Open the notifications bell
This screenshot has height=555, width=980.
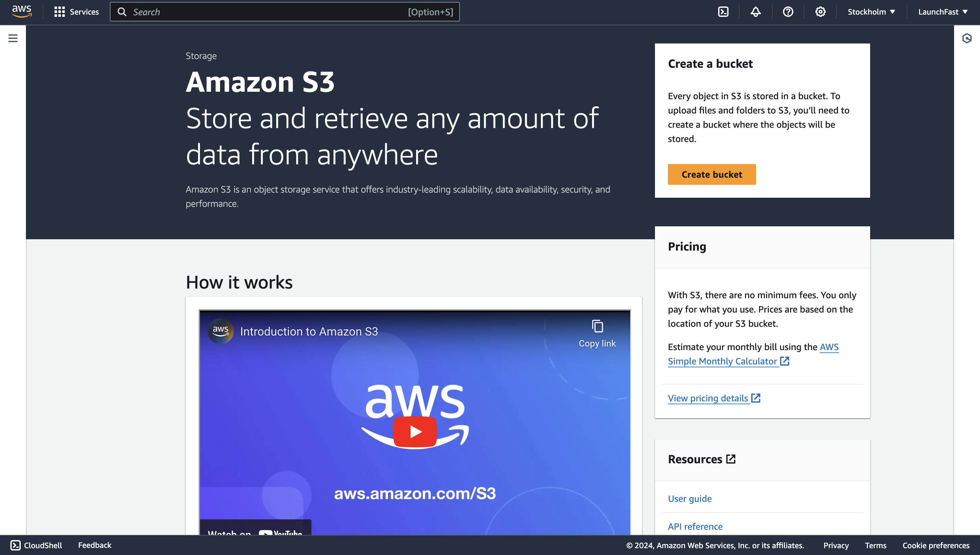coord(755,12)
